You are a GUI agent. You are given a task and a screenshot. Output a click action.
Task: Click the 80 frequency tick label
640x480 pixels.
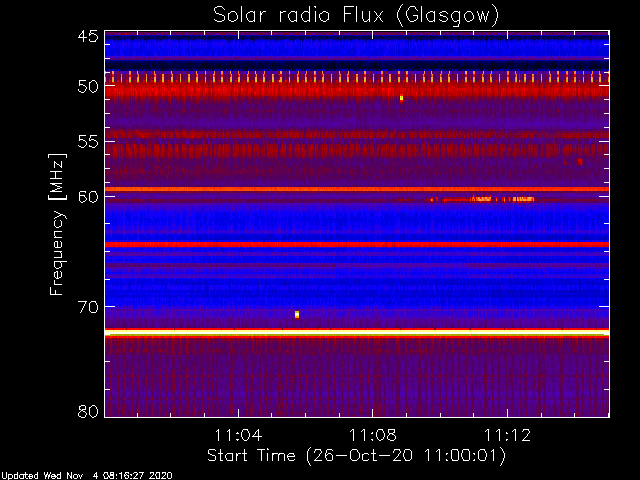click(88, 411)
